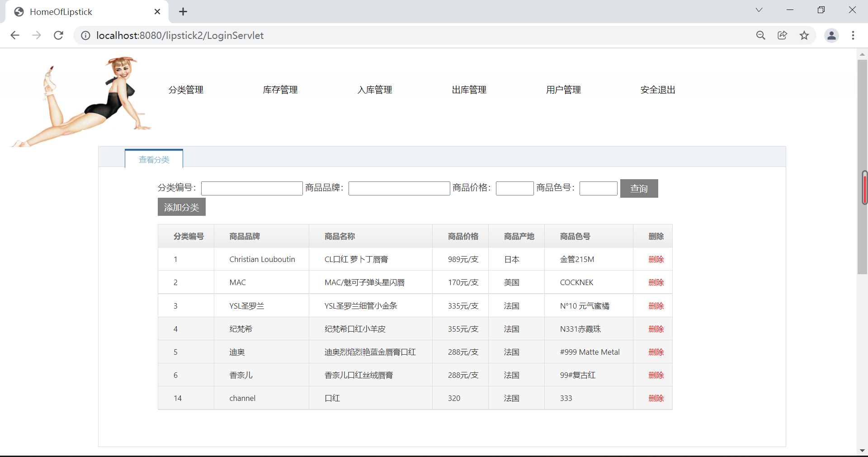The image size is (868, 457).
Task: Select the YSL圣罗兰细管小金条 cell
Action: point(371,306)
